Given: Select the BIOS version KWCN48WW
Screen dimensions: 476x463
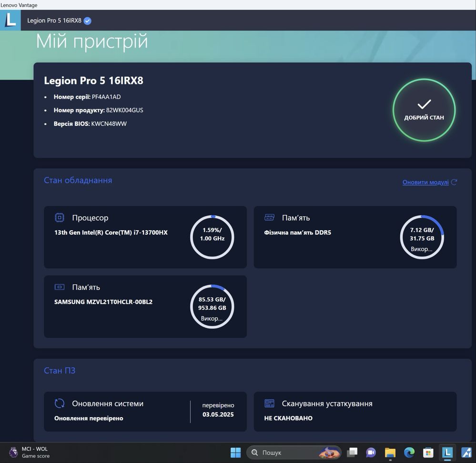Looking at the screenshot, I should tap(109, 123).
